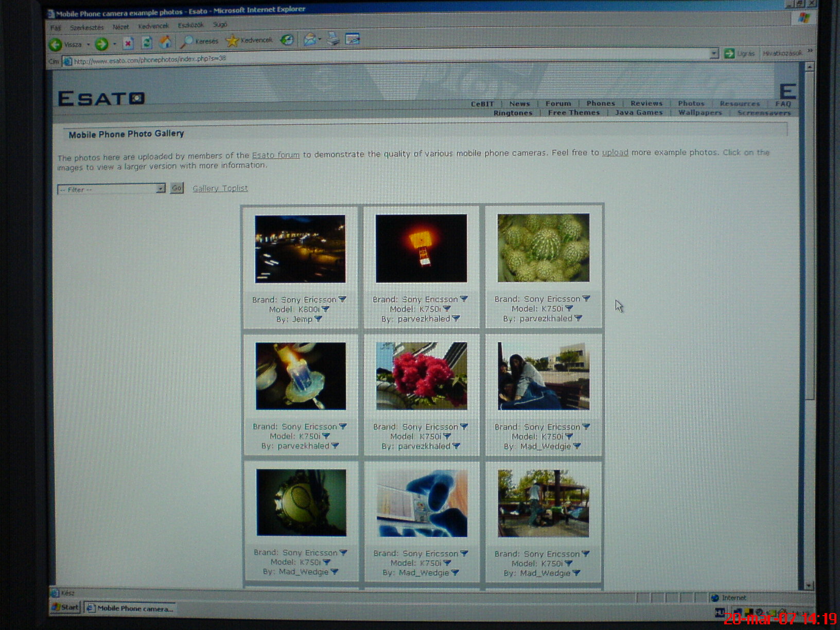Click the Back (Vissza) arrow icon
Image resolution: width=840 pixels, height=630 pixels.
coord(56,45)
